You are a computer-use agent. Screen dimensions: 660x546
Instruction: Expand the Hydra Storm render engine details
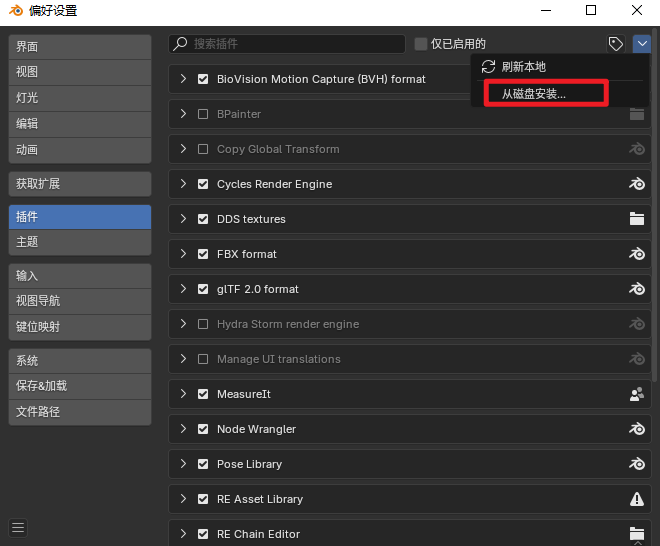(x=183, y=323)
